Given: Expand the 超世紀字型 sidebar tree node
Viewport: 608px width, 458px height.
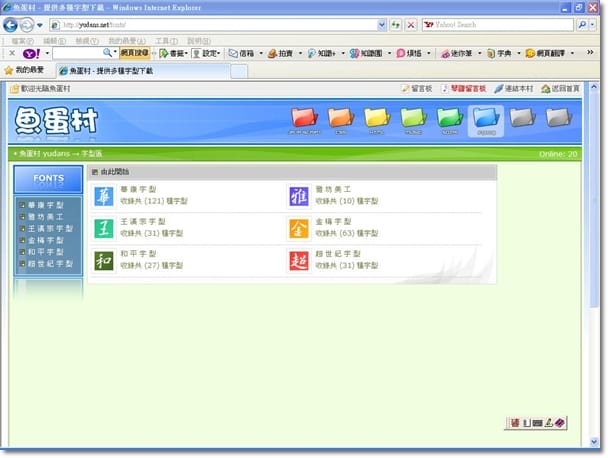Looking at the screenshot, I should click(x=21, y=265).
